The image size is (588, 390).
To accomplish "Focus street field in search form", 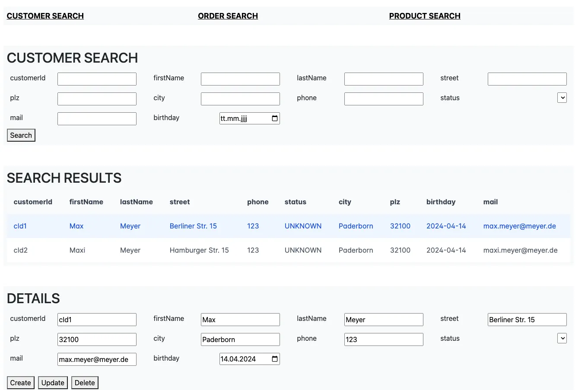I will pos(527,79).
